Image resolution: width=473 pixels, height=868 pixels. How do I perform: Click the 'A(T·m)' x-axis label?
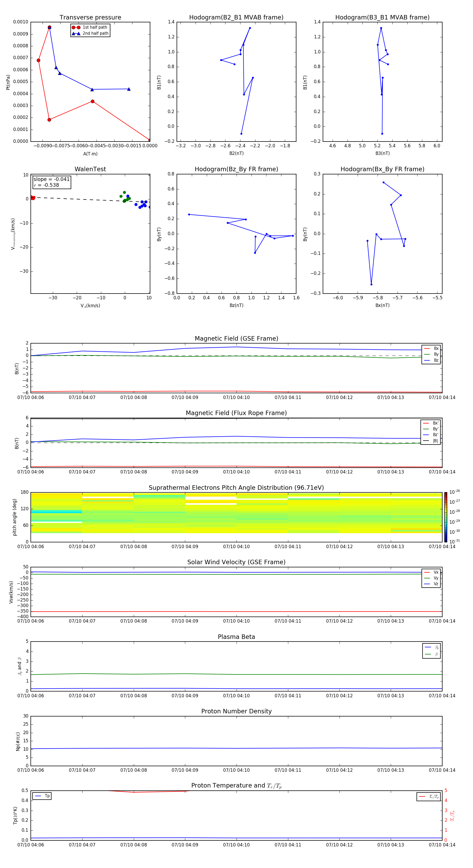(90, 154)
